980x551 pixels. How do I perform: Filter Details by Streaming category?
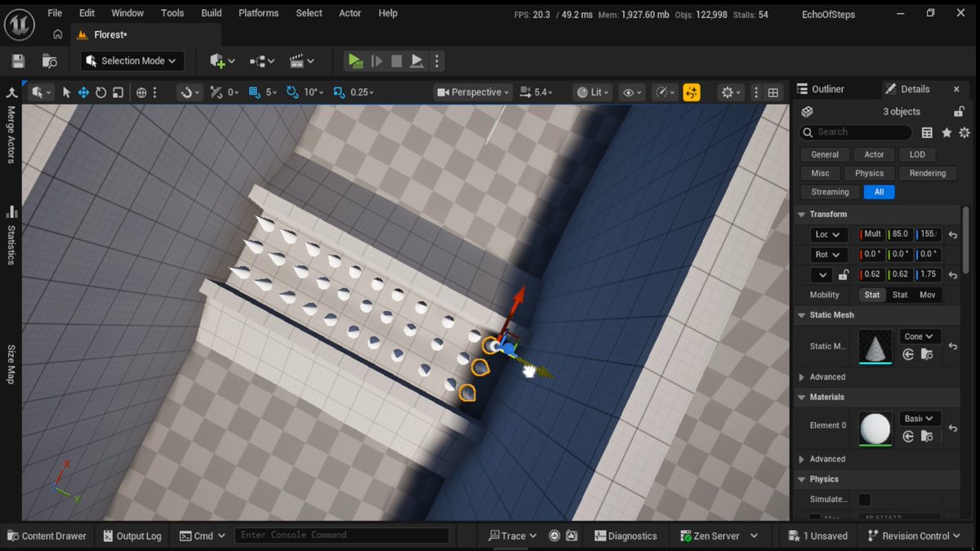point(830,192)
